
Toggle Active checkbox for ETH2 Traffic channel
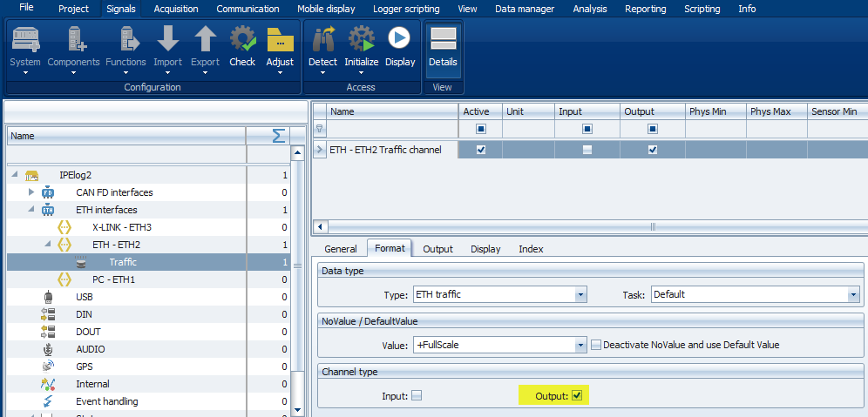[480, 150]
